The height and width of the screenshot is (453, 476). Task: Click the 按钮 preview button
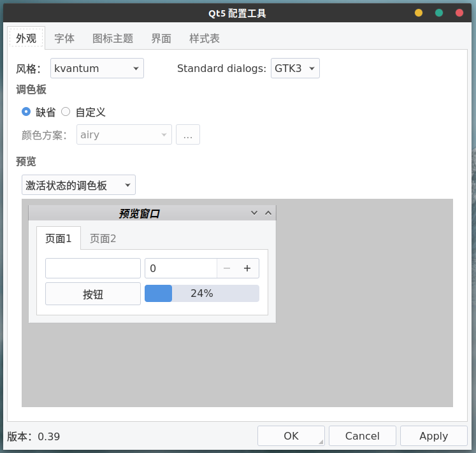coord(93,294)
